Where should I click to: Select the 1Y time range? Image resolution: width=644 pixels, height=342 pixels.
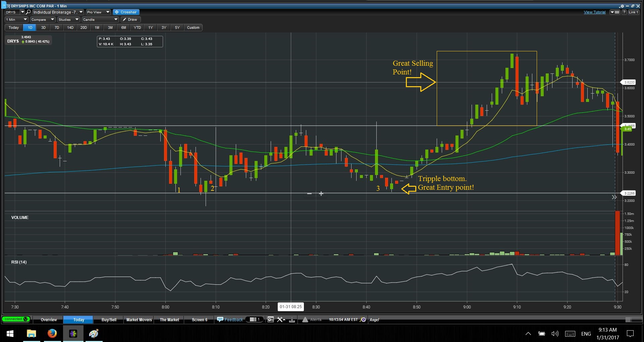coord(151,27)
